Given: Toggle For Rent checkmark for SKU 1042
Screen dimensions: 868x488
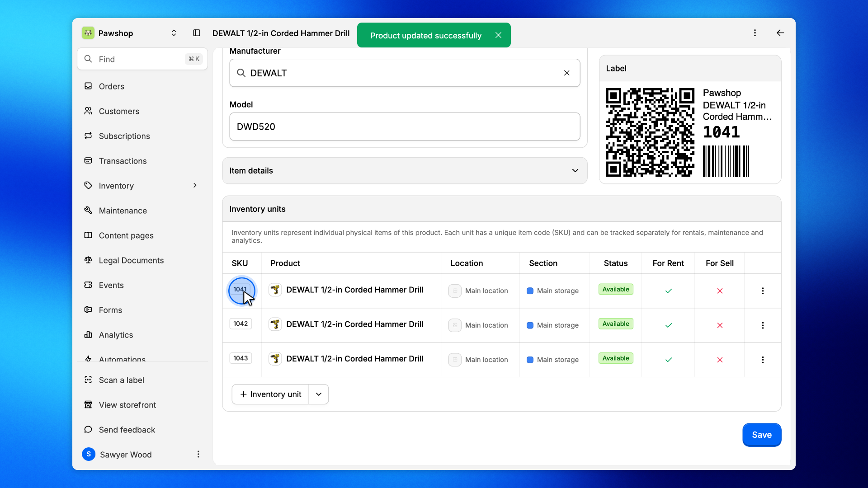Looking at the screenshot, I should 668,325.
